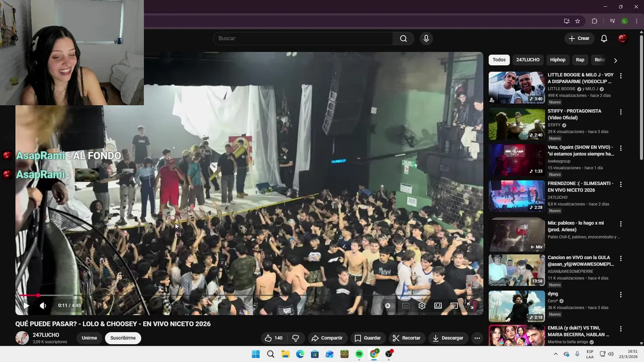Screen dimensions: 644x362
Task: Click the search magnifier button
Action: coord(404,39)
